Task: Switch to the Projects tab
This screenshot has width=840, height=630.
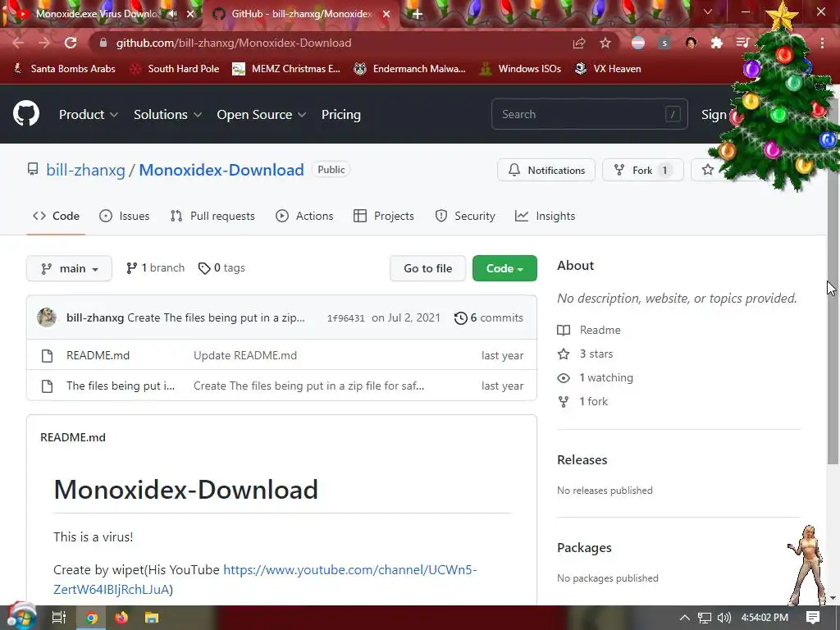Action: (x=384, y=216)
